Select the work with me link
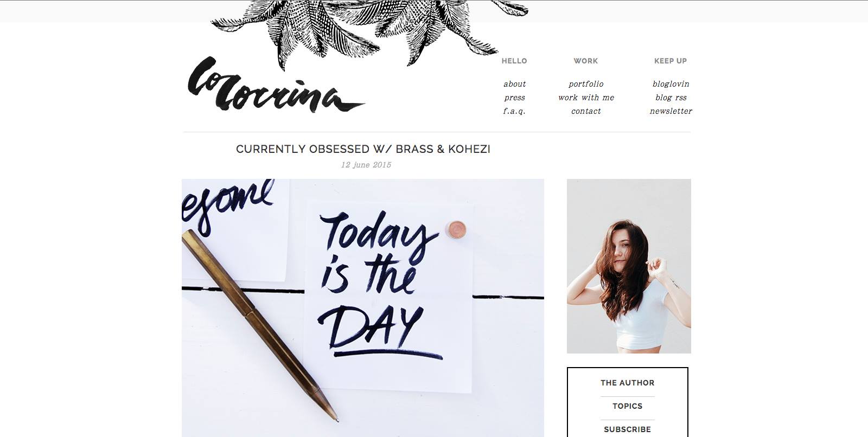Viewport: 868px width, 437px height. pyautogui.click(x=586, y=98)
